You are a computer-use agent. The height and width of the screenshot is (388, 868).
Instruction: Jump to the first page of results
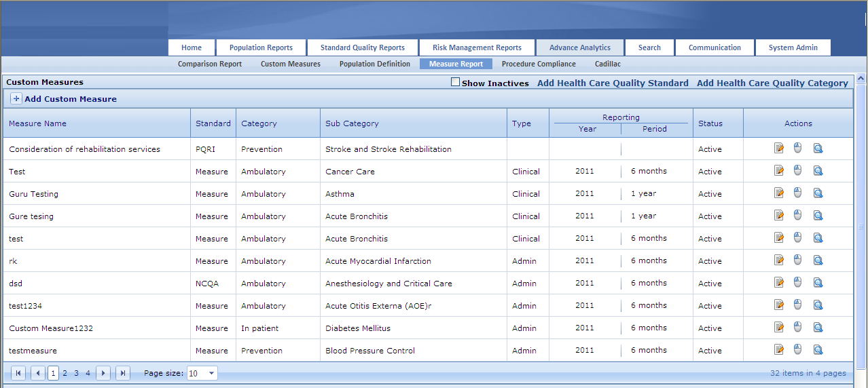pyautogui.click(x=19, y=373)
